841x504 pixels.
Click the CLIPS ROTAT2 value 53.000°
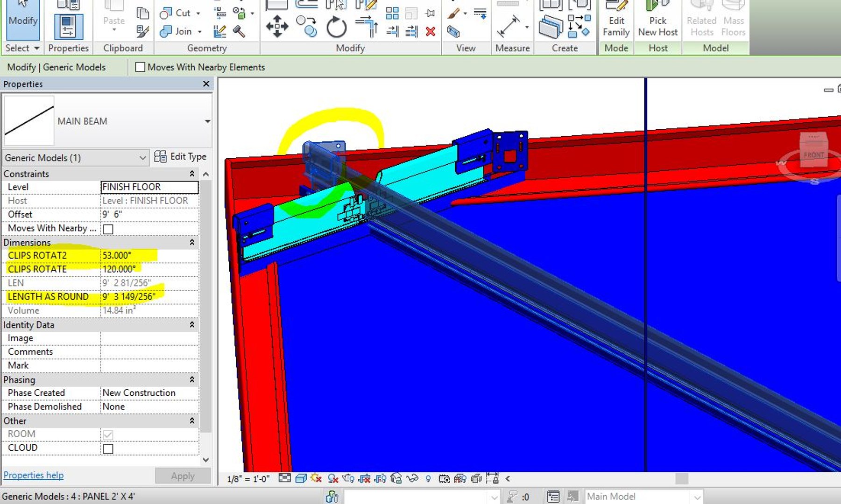click(x=149, y=255)
